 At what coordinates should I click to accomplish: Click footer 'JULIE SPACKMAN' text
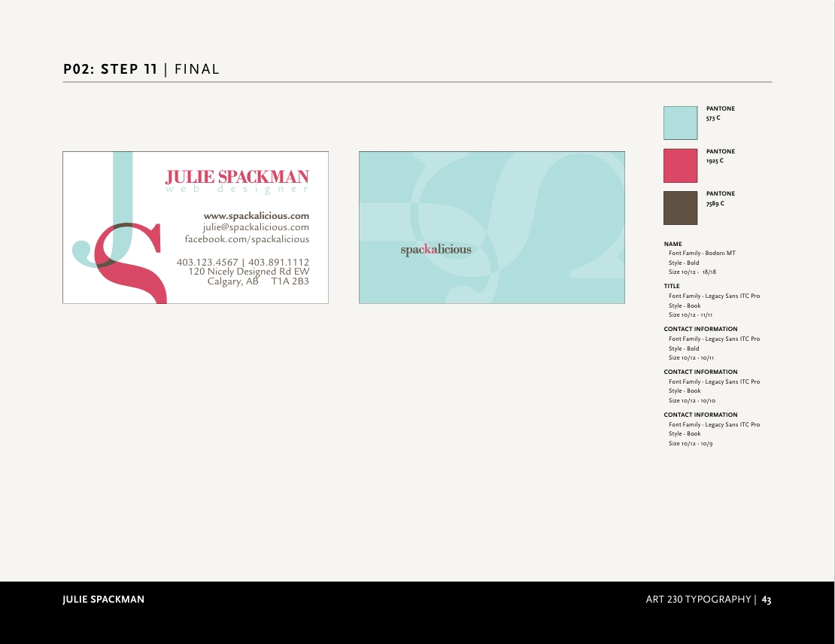coord(103,600)
